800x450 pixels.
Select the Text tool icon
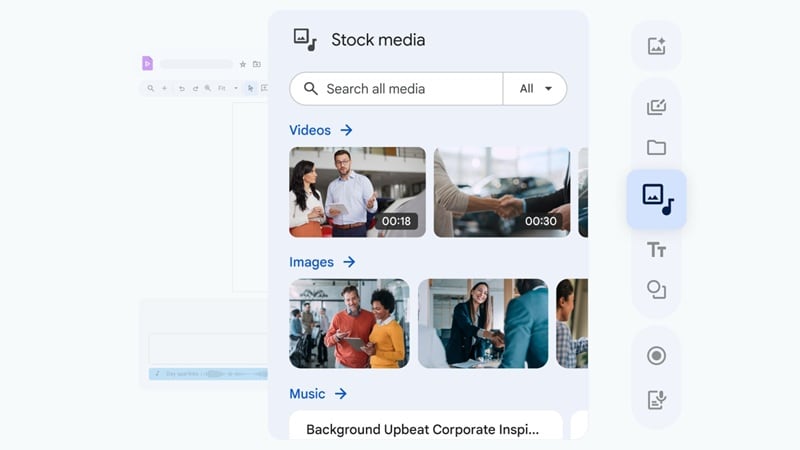656,249
